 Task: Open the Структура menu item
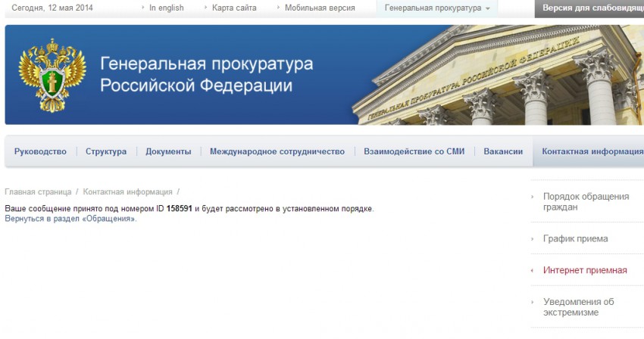(106, 151)
